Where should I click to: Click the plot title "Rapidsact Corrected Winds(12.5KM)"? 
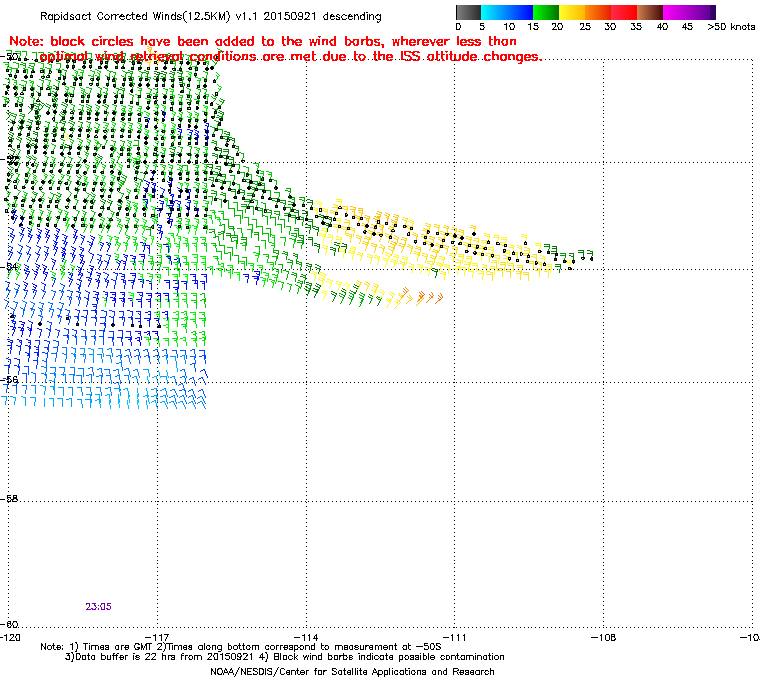coord(135,16)
